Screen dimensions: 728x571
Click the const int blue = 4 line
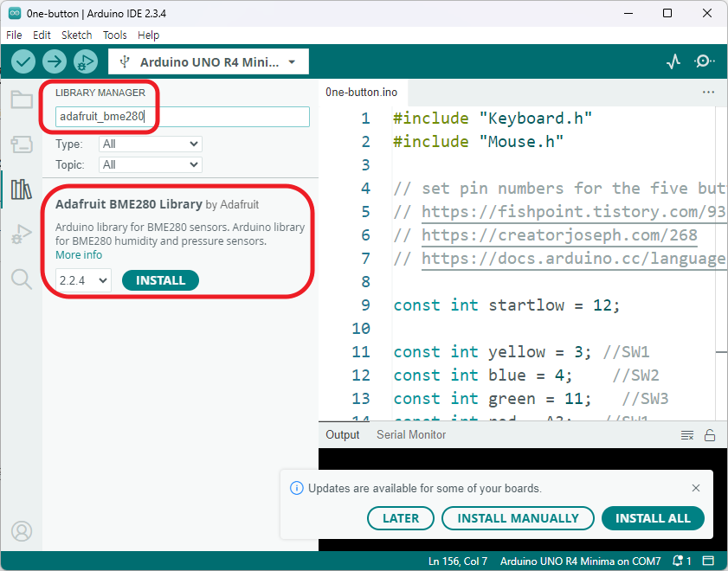(x=483, y=375)
